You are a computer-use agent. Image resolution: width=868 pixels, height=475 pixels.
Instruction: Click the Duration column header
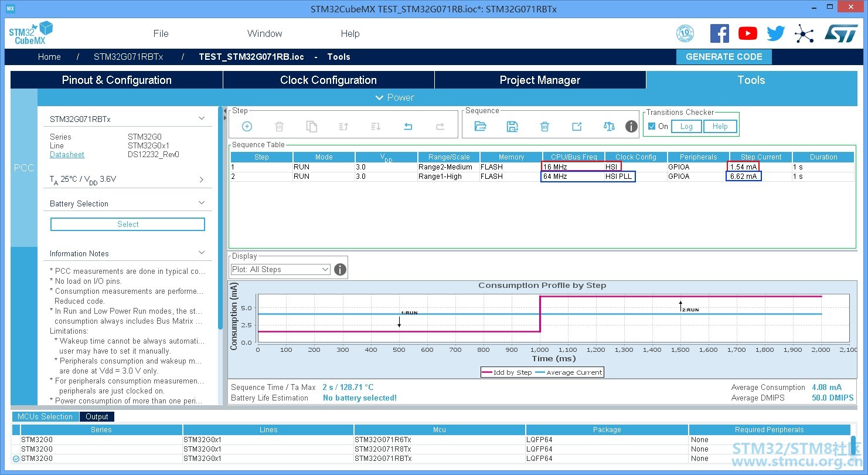pos(823,157)
